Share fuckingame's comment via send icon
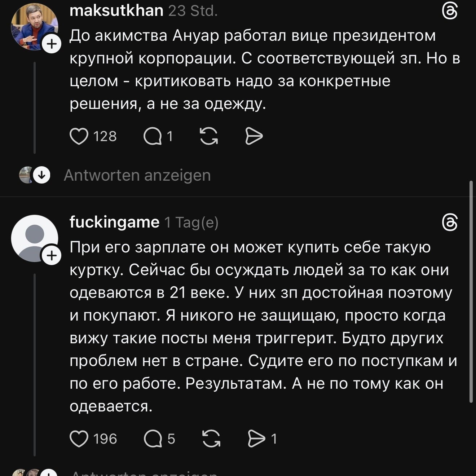Image resolution: width=476 pixels, height=476 pixels. coord(256,438)
